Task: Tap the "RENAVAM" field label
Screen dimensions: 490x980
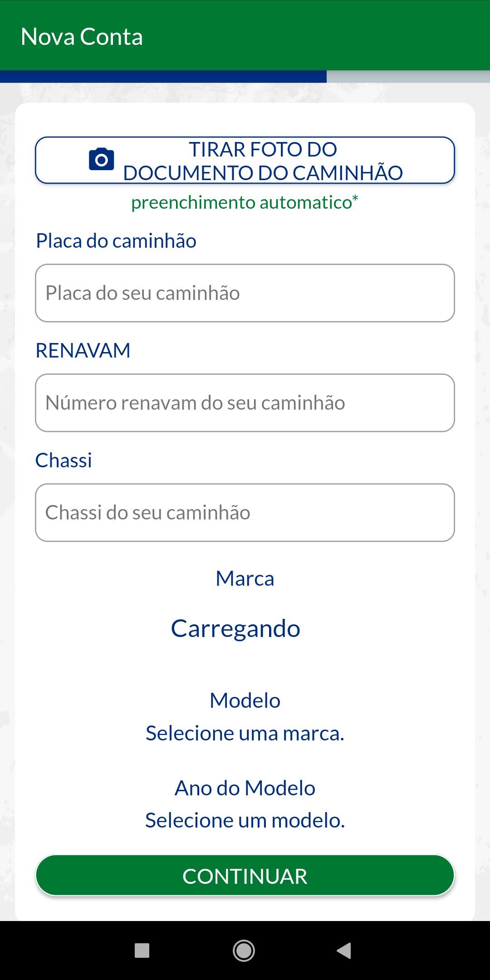Action: (83, 351)
